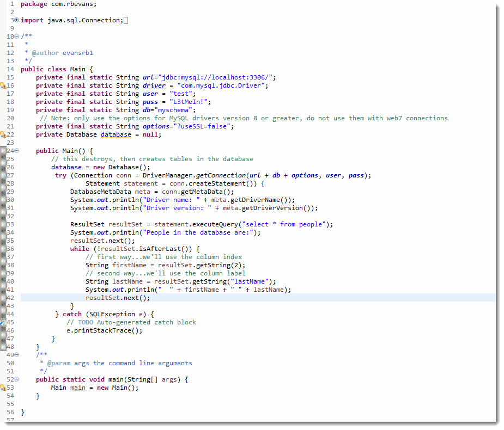The width and height of the screenshot is (504, 430).
Task: Click the "?useSSL=false" options string
Action: point(202,126)
